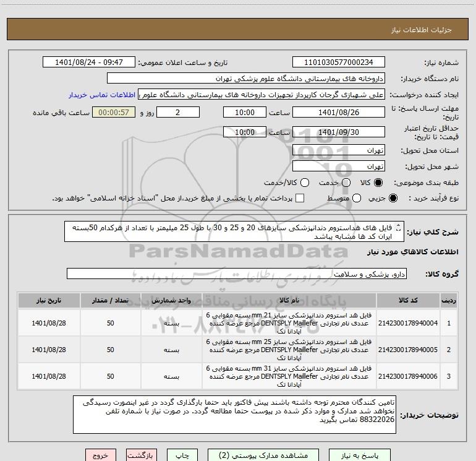Select the خدمت radio button

346,183
